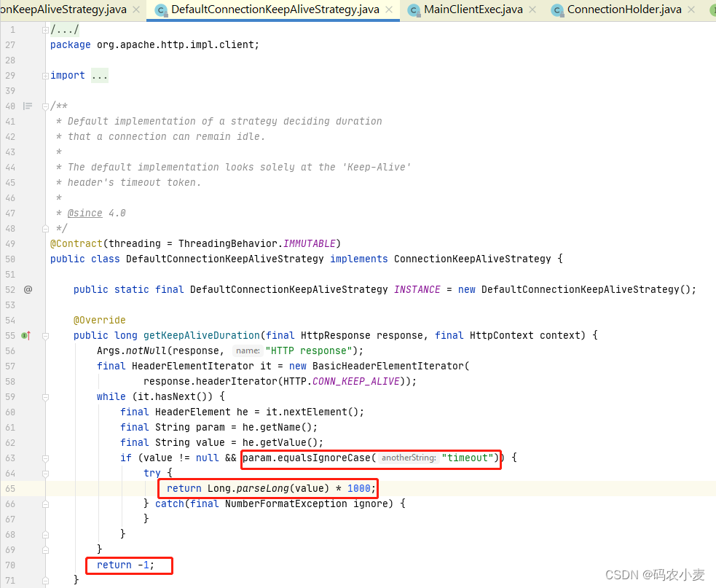
Task: Click the name: parameter hint on line 56
Action: pyautogui.click(x=248, y=351)
